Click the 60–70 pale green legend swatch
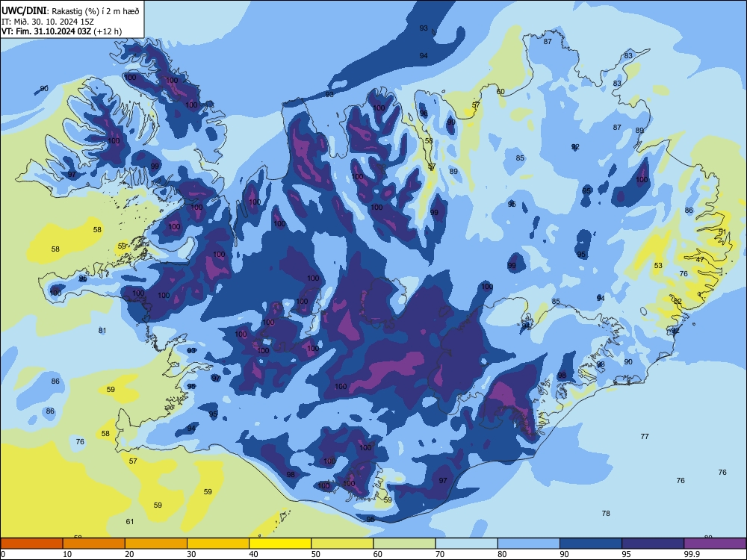The width and height of the screenshot is (747, 560). pos(404,544)
